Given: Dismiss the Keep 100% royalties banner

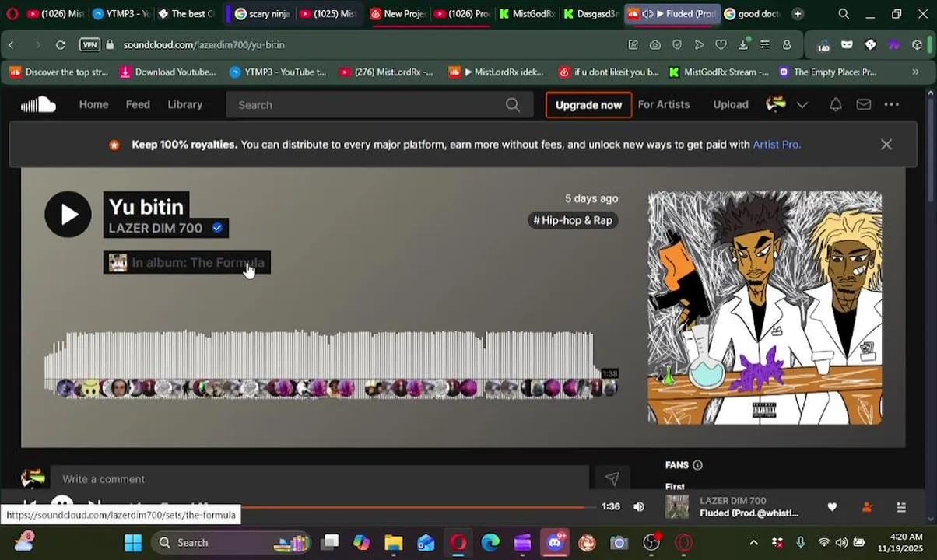Looking at the screenshot, I should coord(886,145).
